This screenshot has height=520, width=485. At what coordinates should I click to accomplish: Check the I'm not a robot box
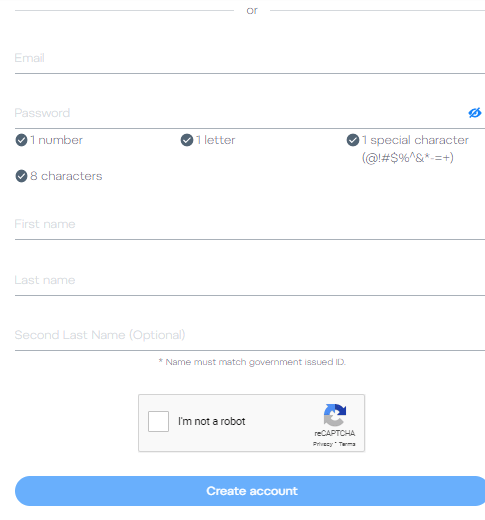pyautogui.click(x=158, y=421)
